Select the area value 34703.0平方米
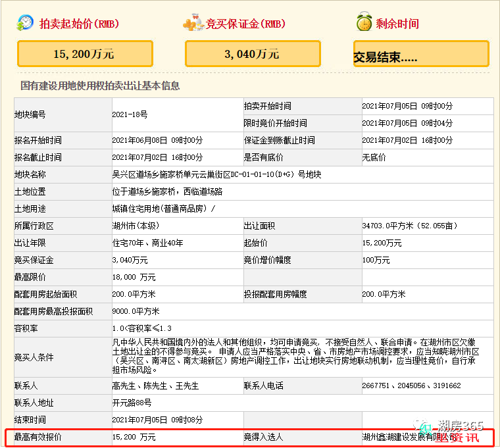 tap(387, 226)
